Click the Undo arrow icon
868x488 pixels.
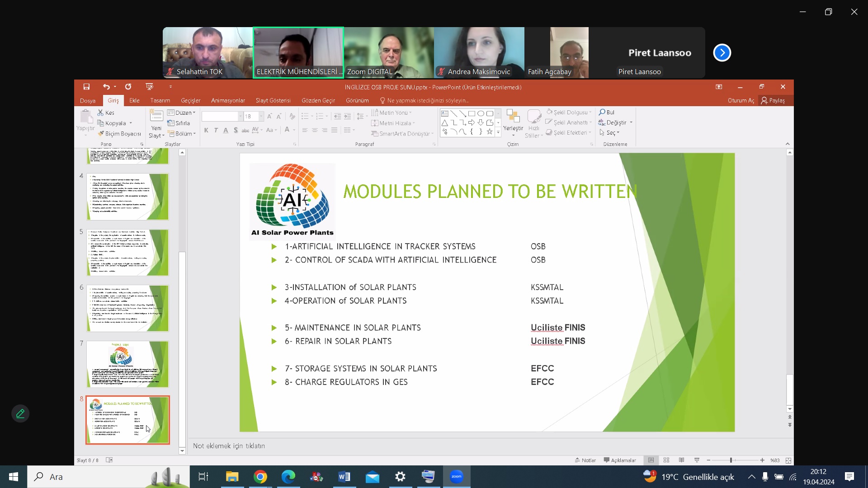click(106, 87)
